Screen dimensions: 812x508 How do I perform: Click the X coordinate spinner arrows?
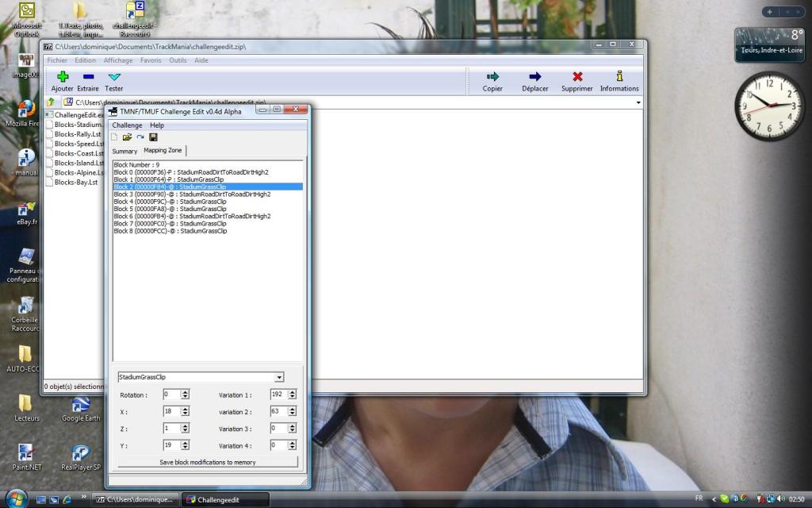pyautogui.click(x=185, y=412)
